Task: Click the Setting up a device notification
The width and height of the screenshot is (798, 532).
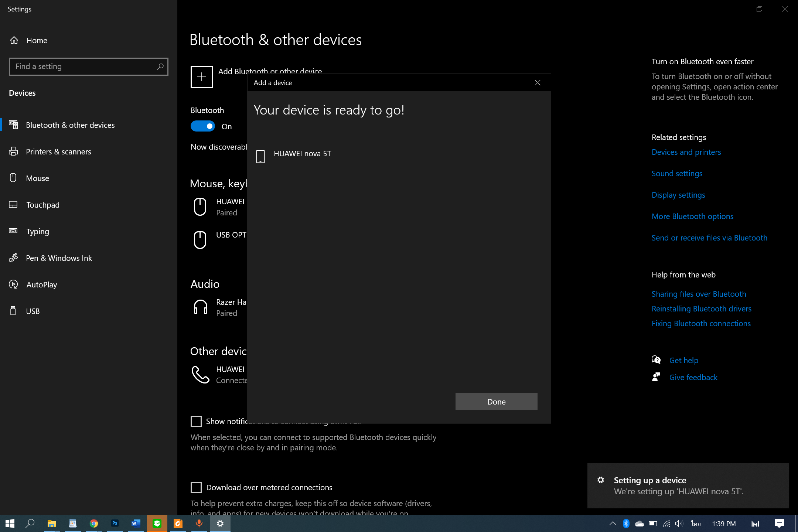Action: pos(688,486)
